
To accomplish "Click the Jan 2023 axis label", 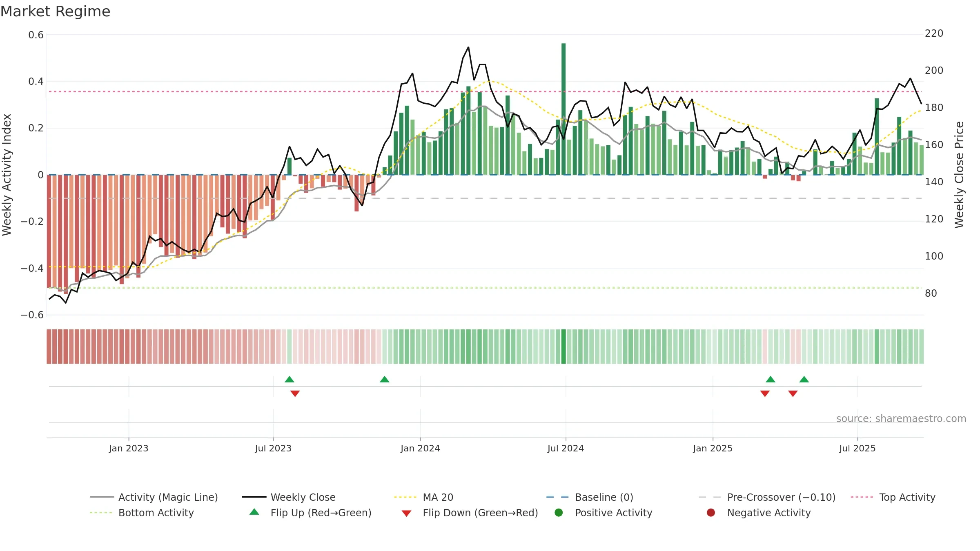I will point(129,448).
